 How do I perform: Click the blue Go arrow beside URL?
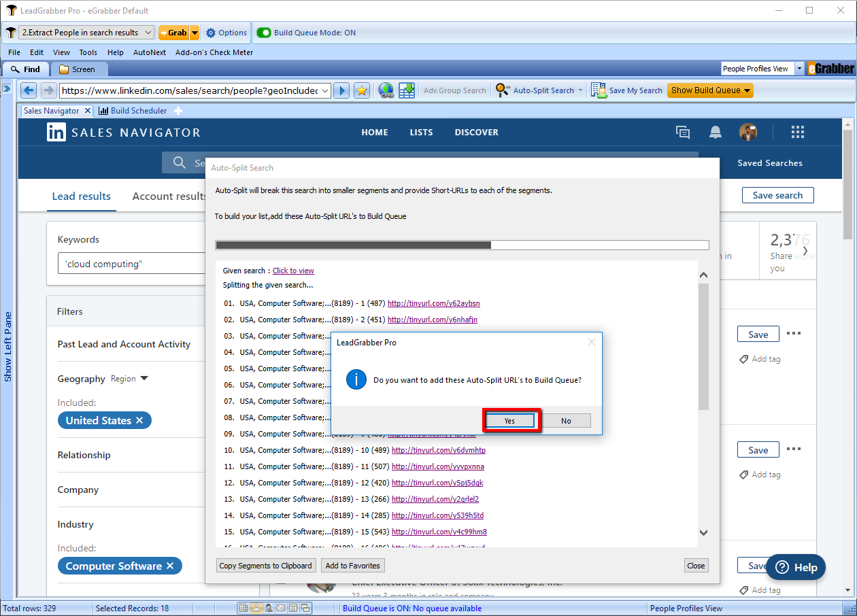[x=342, y=90]
